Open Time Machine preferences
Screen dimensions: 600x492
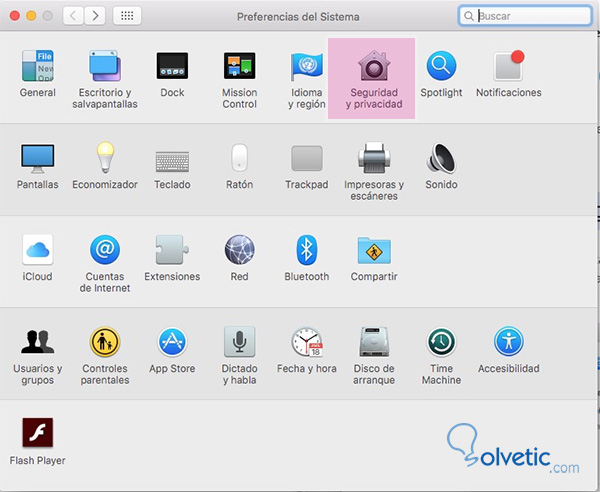click(441, 342)
